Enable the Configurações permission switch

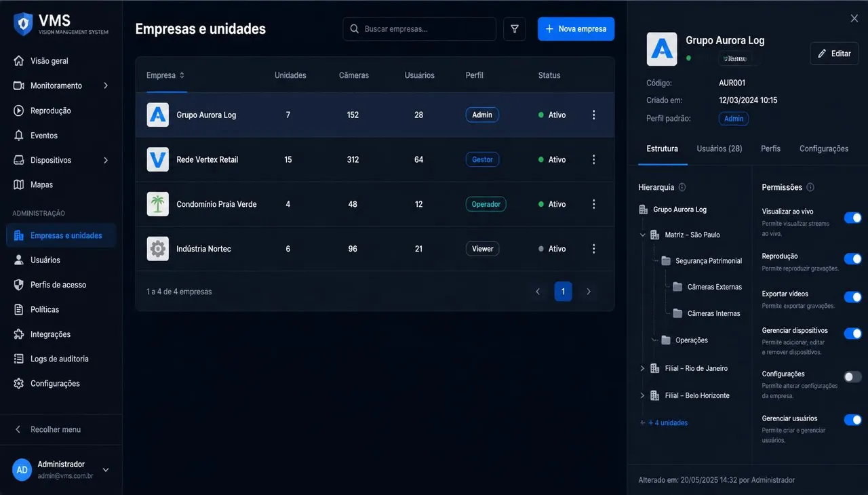[852, 377]
